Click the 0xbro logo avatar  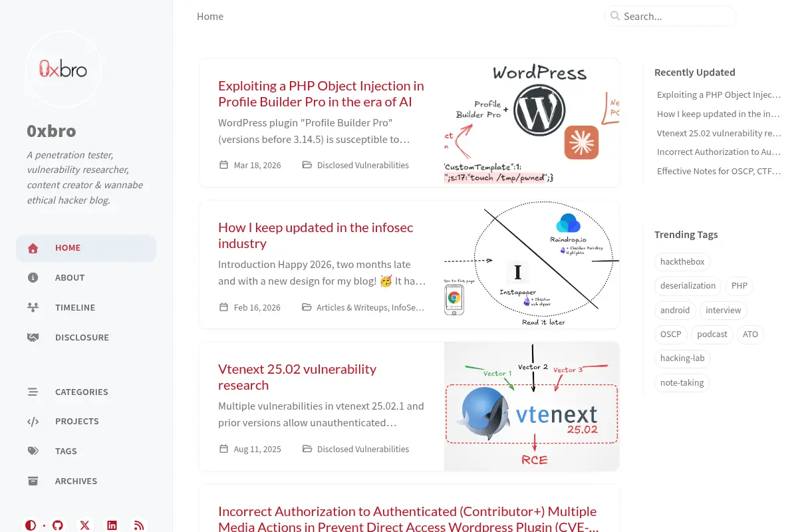pyautogui.click(x=63, y=68)
